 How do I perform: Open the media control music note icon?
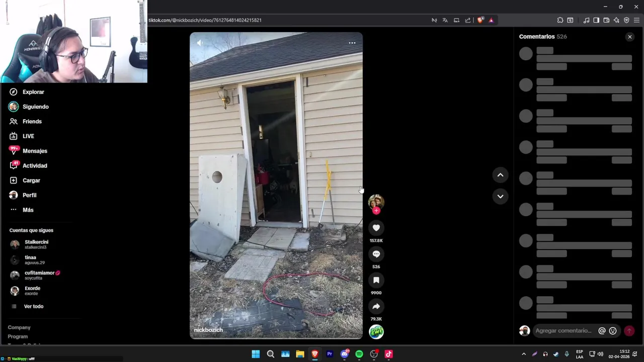[x=586, y=20]
